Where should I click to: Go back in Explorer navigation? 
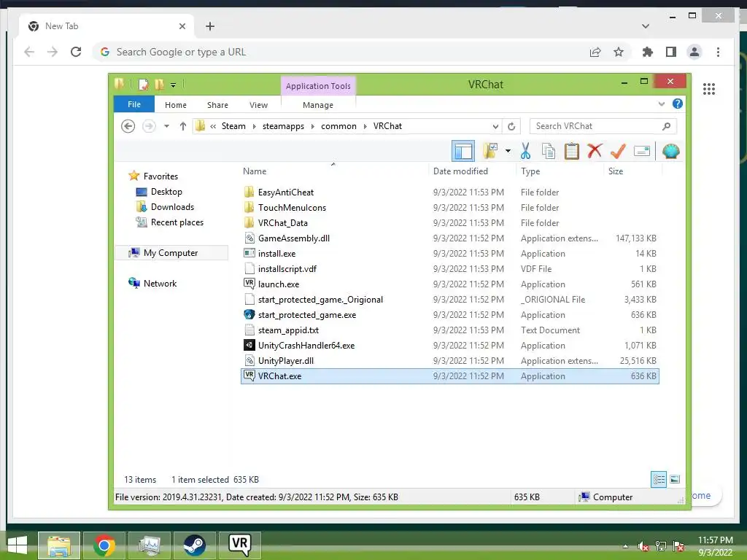pyautogui.click(x=128, y=126)
